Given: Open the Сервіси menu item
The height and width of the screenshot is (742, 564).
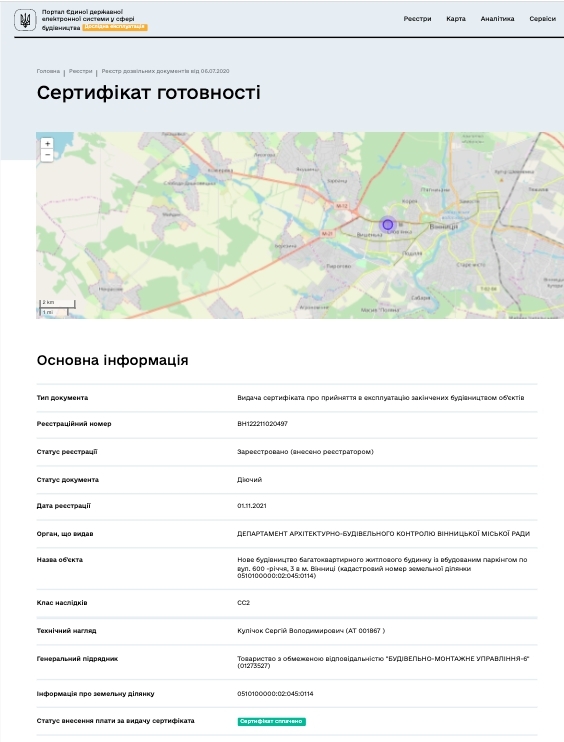Looking at the screenshot, I should 542,18.
